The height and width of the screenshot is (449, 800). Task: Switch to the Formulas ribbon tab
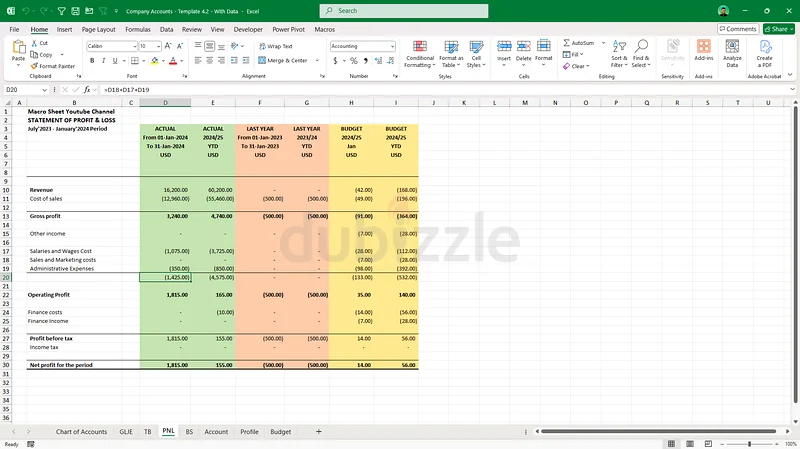[138, 30]
